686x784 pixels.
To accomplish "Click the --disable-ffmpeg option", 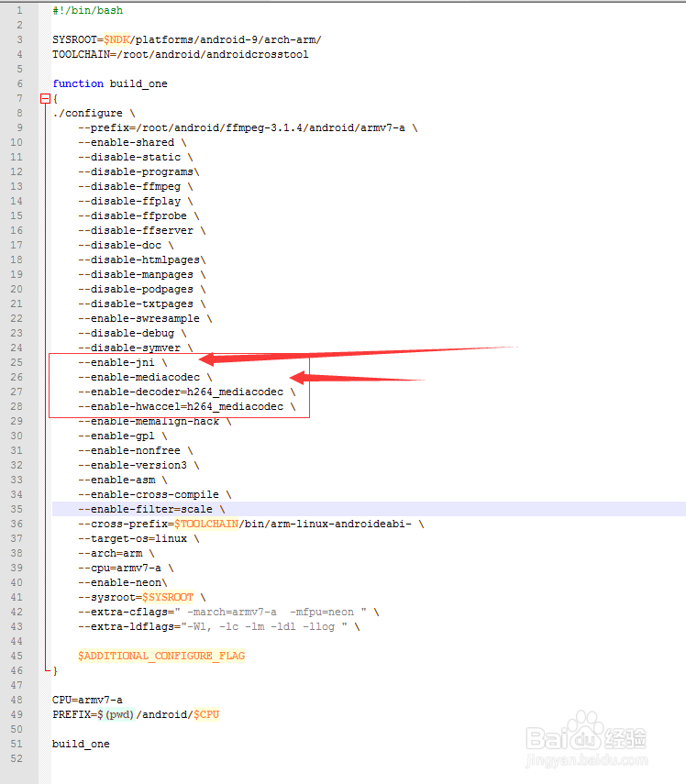I will point(135,186).
